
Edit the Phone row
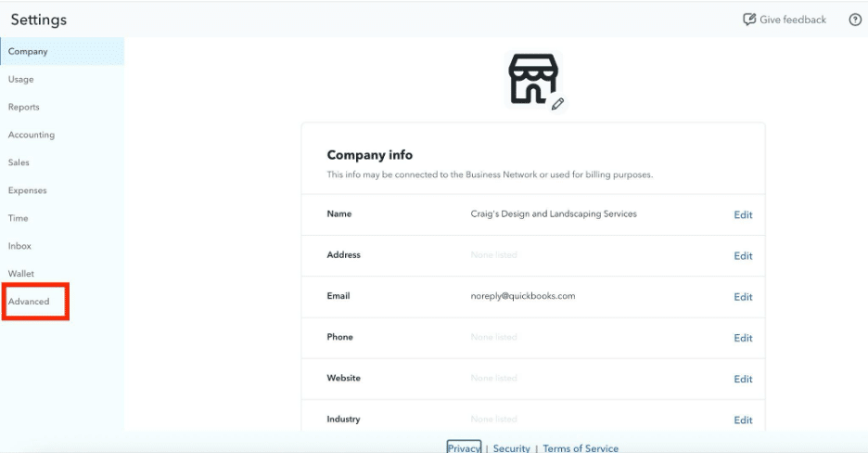(743, 338)
